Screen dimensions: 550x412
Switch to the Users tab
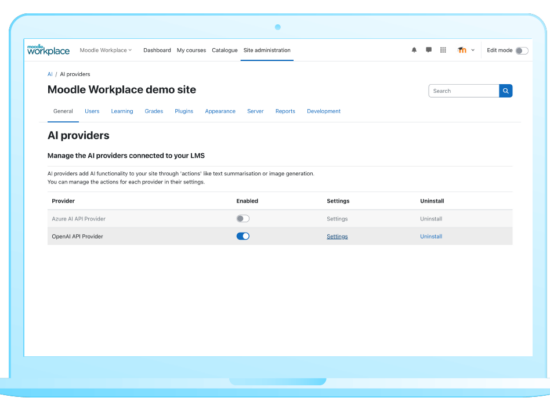click(92, 111)
